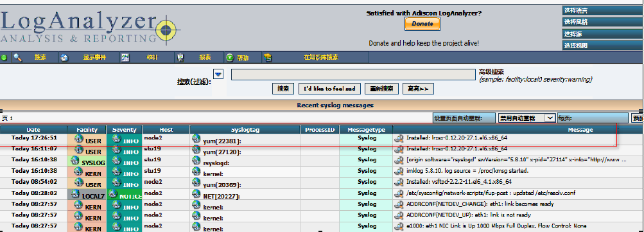Open details icon for vsftpd-2.2.2-11 installed message

click(x=398, y=182)
